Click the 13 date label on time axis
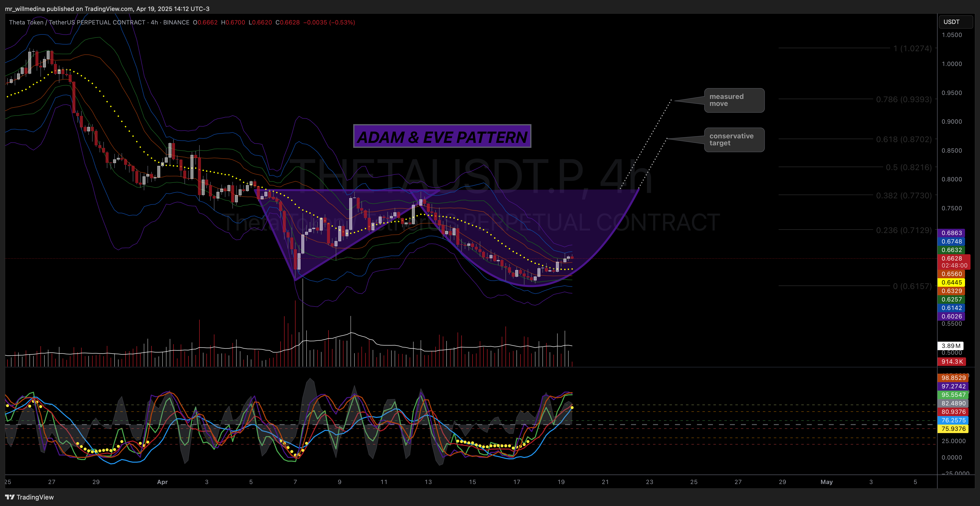Viewport: 980px width, 506px height. pos(428,482)
